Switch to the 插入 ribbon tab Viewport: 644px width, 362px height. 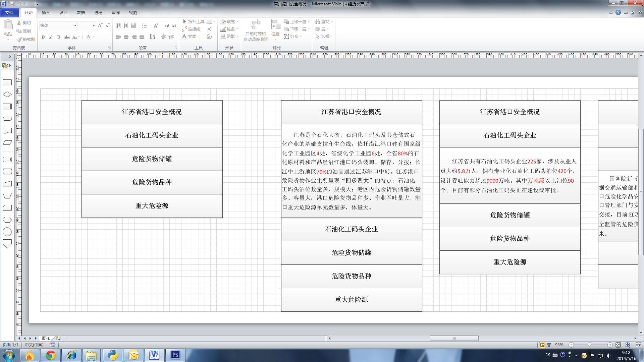46,13
